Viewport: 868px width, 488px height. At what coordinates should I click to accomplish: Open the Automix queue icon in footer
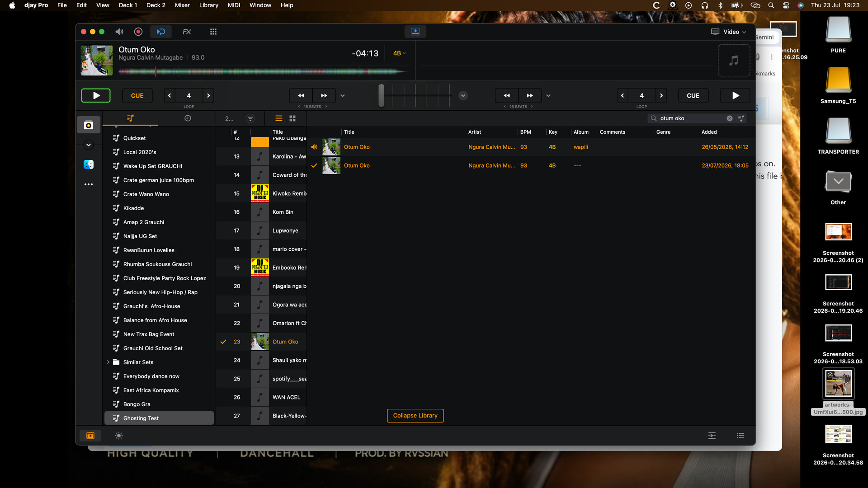pyautogui.click(x=712, y=436)
